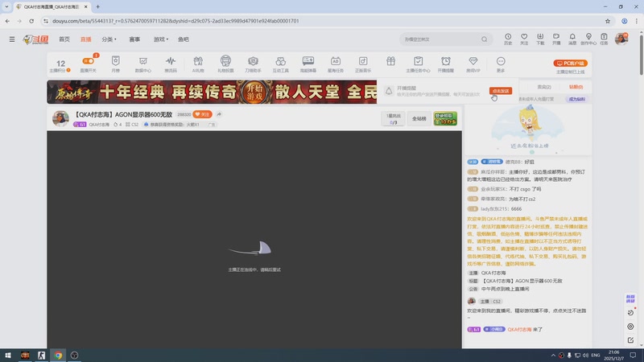Screen dimensions: 644x362
Task: Click the orange 点击发送 button
Action: (x=501, y=91)
